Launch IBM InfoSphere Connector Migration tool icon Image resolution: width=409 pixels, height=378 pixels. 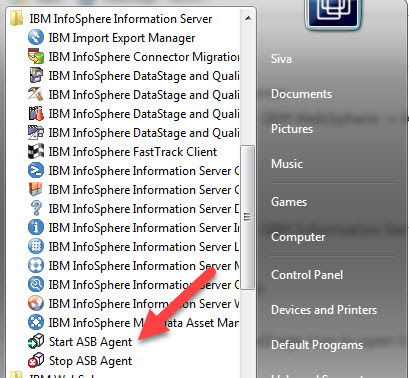pyautogui.click(x=36, y=56)
